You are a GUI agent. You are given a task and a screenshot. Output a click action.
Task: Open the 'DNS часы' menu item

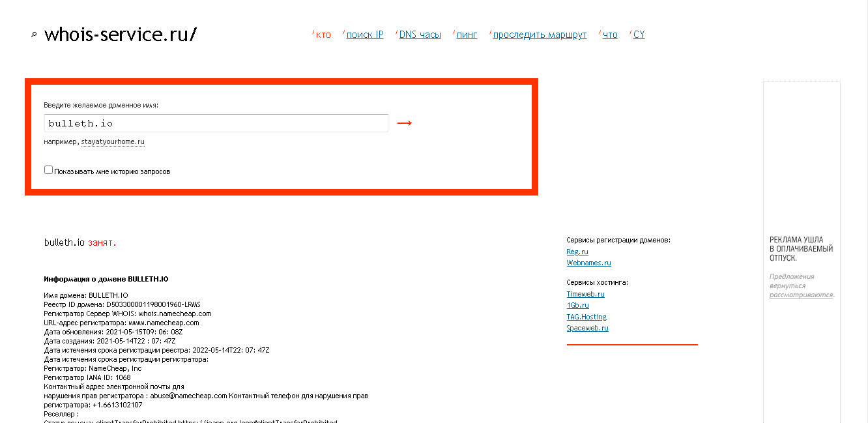420,35
